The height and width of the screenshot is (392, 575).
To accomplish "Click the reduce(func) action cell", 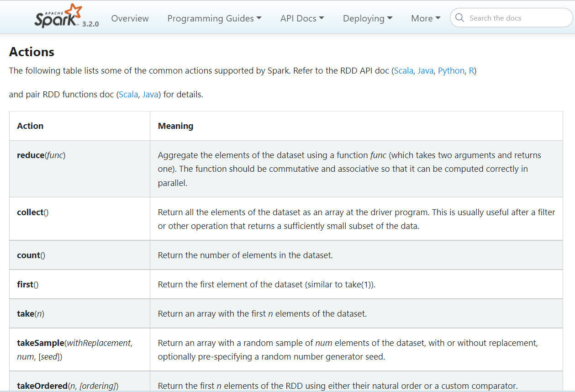I will click(41, 155).
